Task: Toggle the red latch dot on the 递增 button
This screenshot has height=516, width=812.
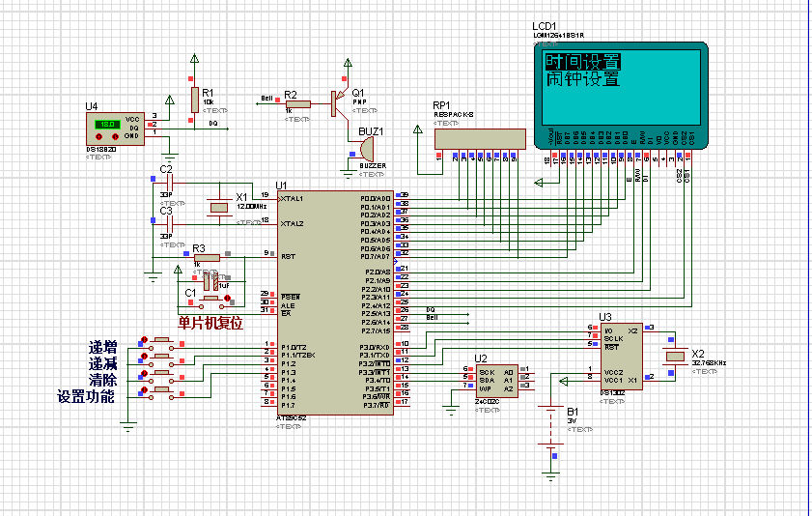Action: coord(145,339)
